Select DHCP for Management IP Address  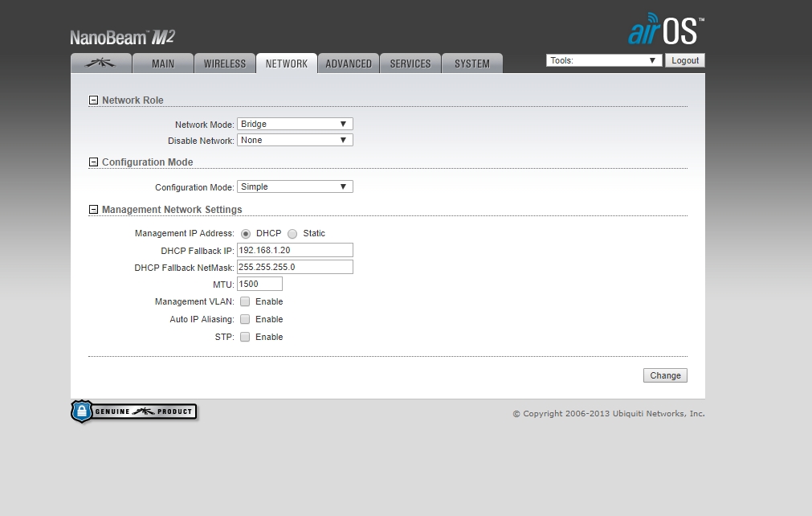click(246, 234)
